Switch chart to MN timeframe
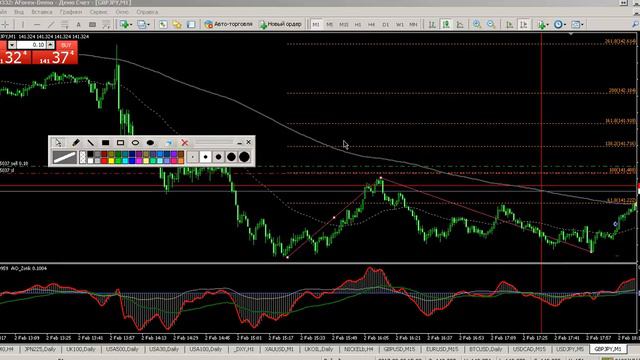This screenshot has height=360, width=640. (413, 24)
